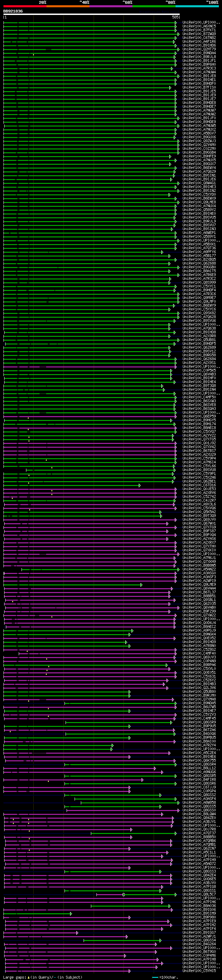Click the purple ~60% legend color
The width and height of the screenshot is (222, 980).
click(x=111, y=6)
